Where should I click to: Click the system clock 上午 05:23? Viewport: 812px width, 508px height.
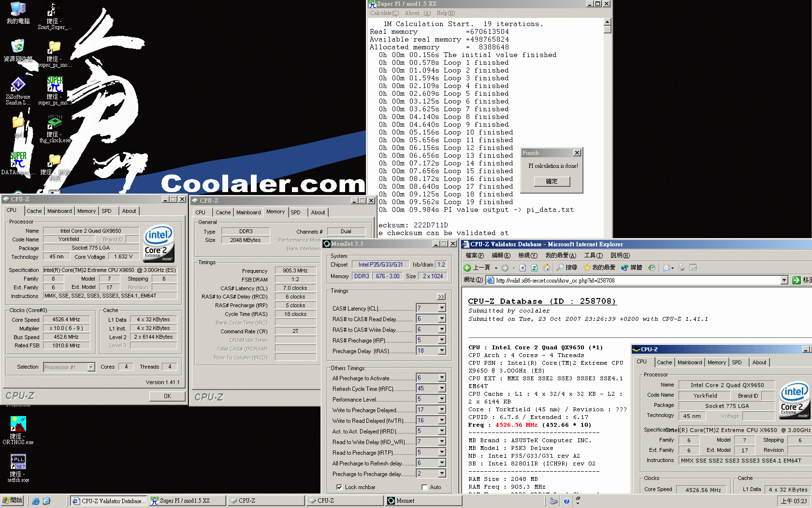point(794,501)
